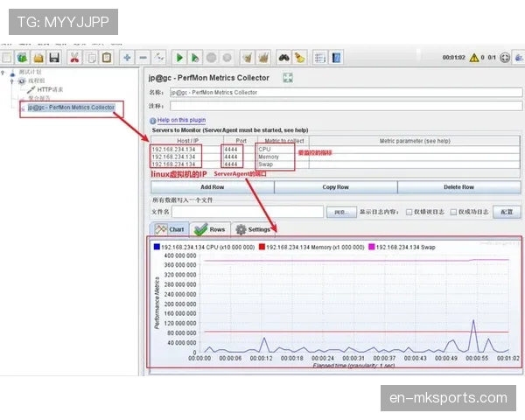
Task: Click the Add Row button
Action: 212,187
